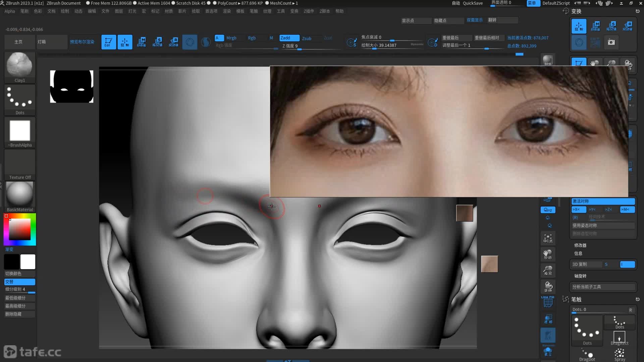Select the Edit mode button in top shelf
The image size is (644, 362).
(109, 42)
